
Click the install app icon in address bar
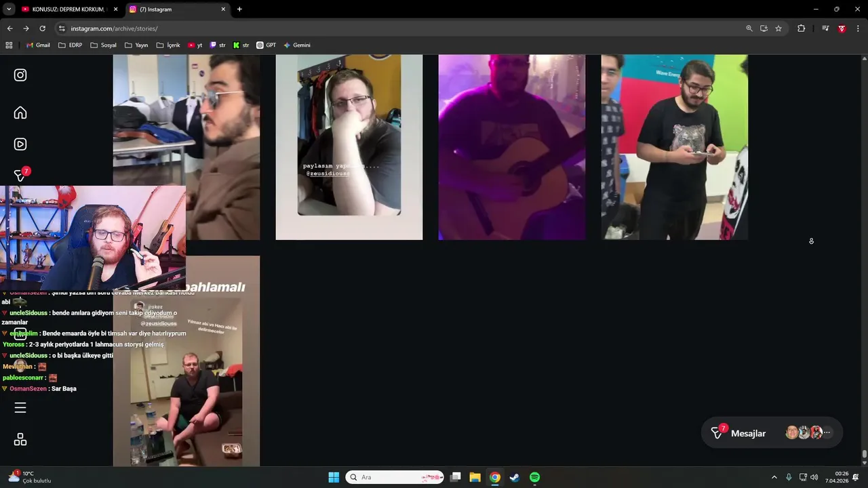tap(764, 28)
